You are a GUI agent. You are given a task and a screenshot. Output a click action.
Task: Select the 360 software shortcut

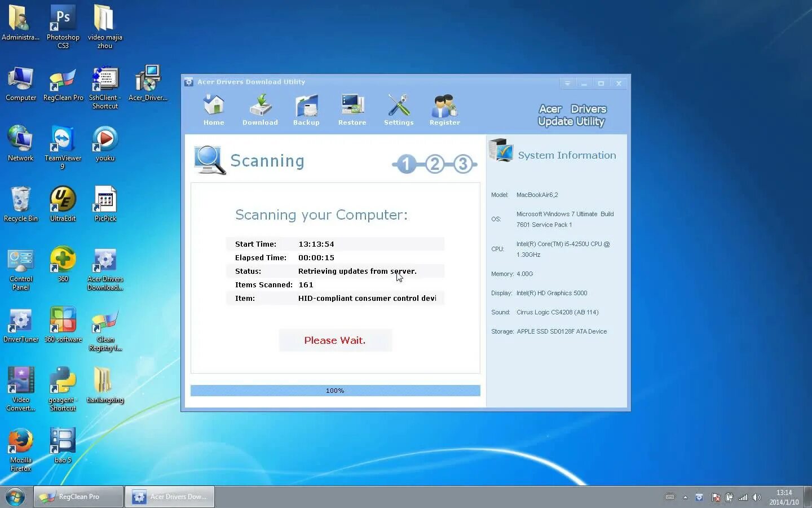[x=63, y=325]
